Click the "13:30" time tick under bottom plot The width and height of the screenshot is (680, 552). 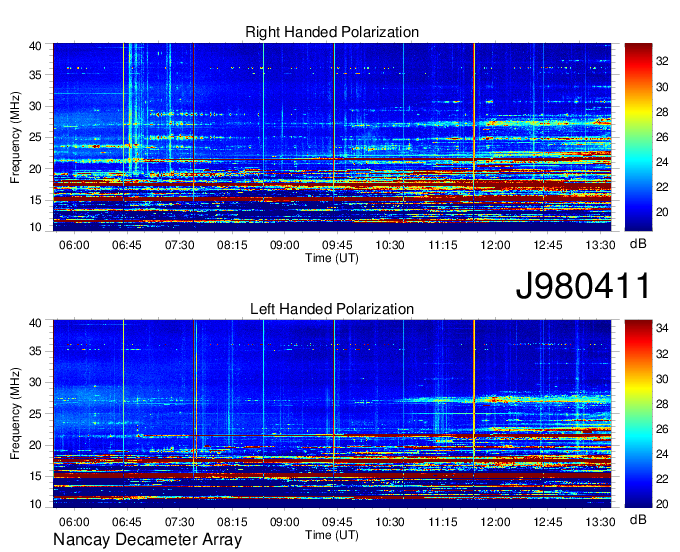[600, 522]
